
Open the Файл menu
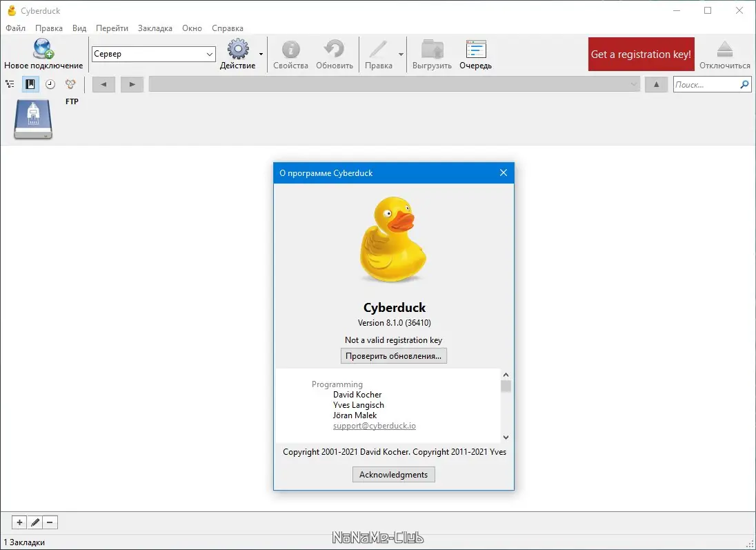15,28
